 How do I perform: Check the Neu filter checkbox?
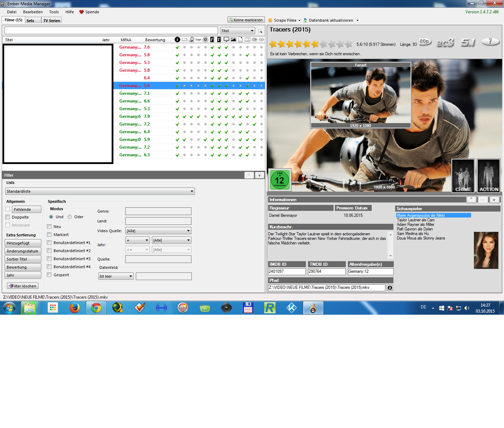(49, 226)
